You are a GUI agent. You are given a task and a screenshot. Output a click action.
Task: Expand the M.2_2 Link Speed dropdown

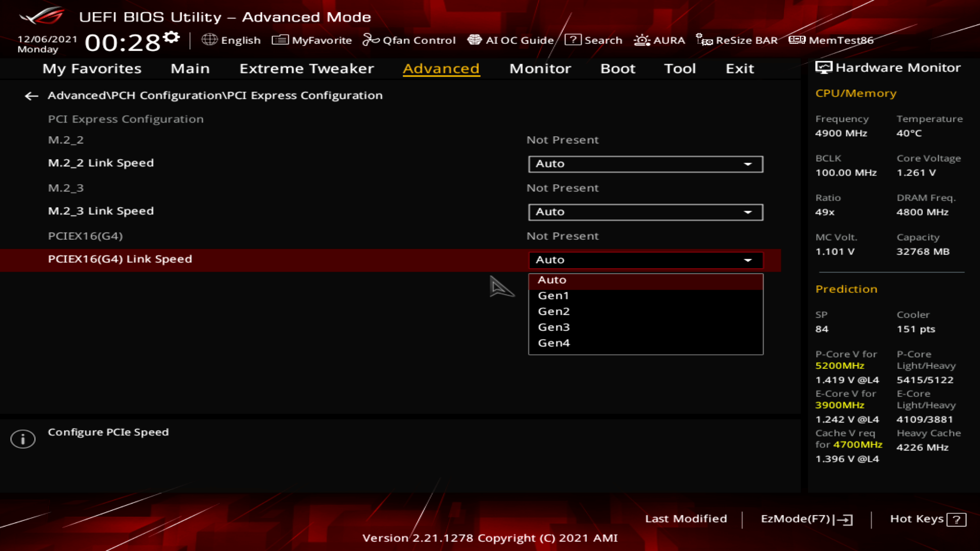click(x=645, y=164)
